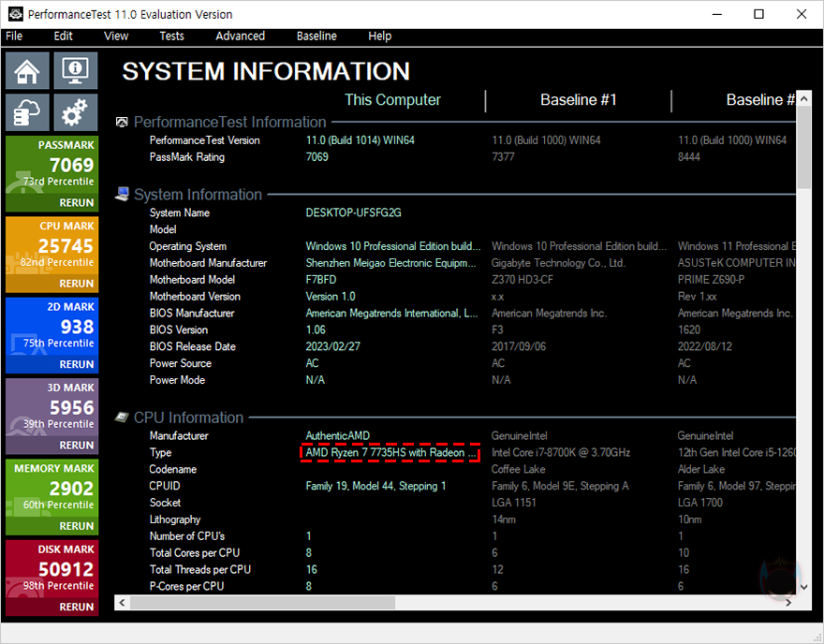This screenshot has height=644, width=824.
Task: Click the PerformanceTest Information section icon
Action: click(122, 123)
